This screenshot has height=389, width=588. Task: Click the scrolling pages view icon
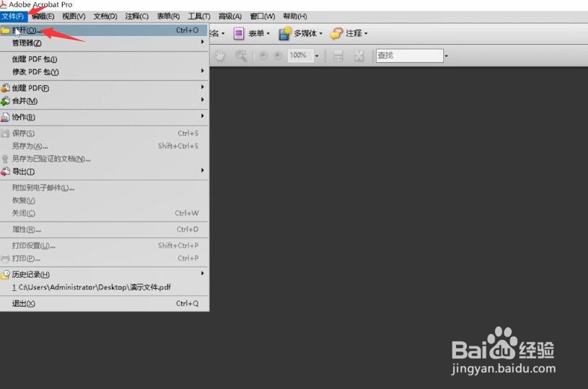[x=338, y=56]
